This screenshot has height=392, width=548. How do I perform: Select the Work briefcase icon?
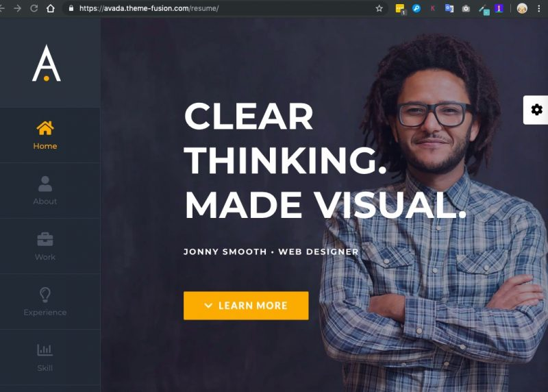[45, 239]
